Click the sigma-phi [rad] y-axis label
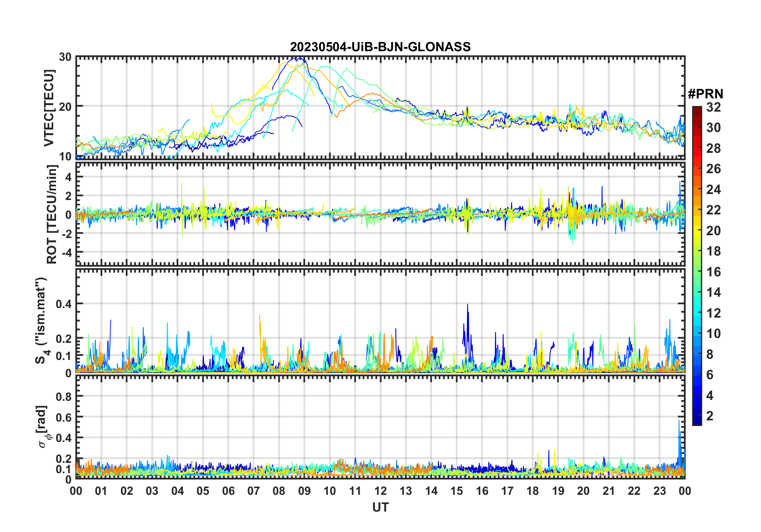Image resolution: width=761 pixels, height=532 pixels. [x=42, y=427]
